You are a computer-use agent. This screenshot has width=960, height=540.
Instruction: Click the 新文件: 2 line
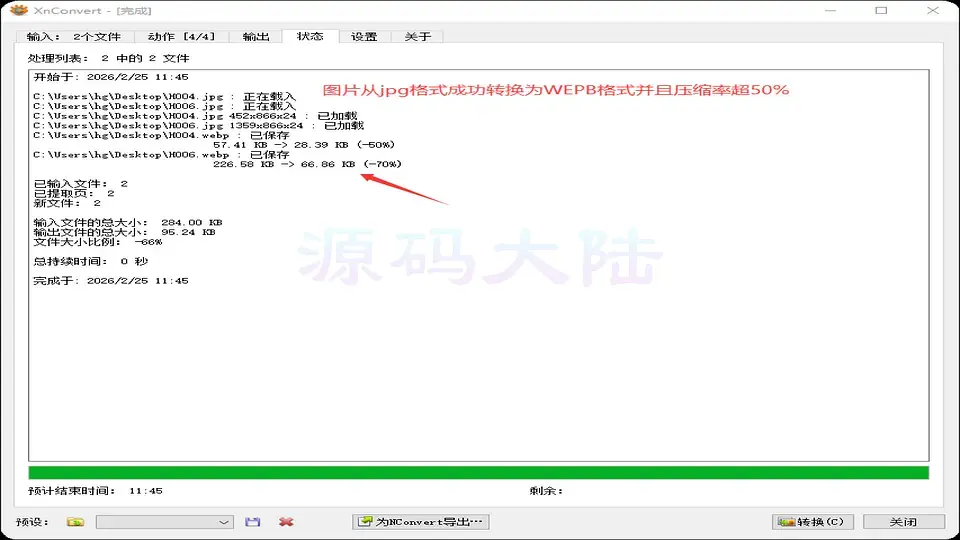click(67, 203)
